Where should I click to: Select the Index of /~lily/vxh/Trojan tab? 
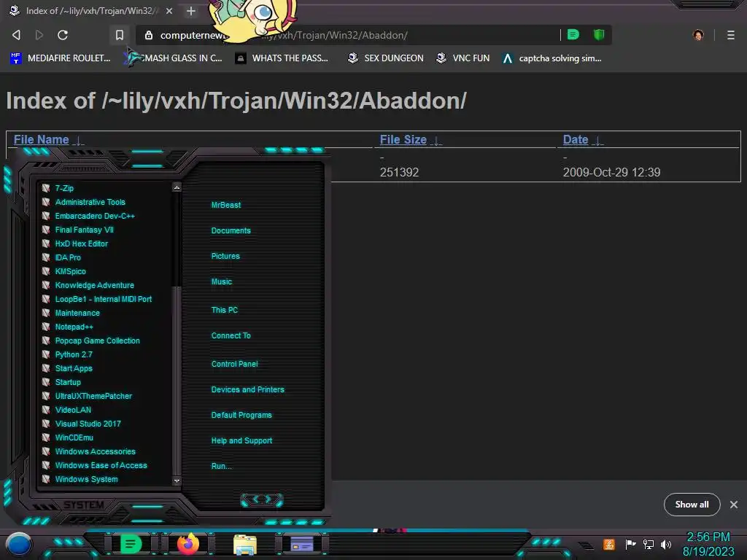click(x=90, y=11)
